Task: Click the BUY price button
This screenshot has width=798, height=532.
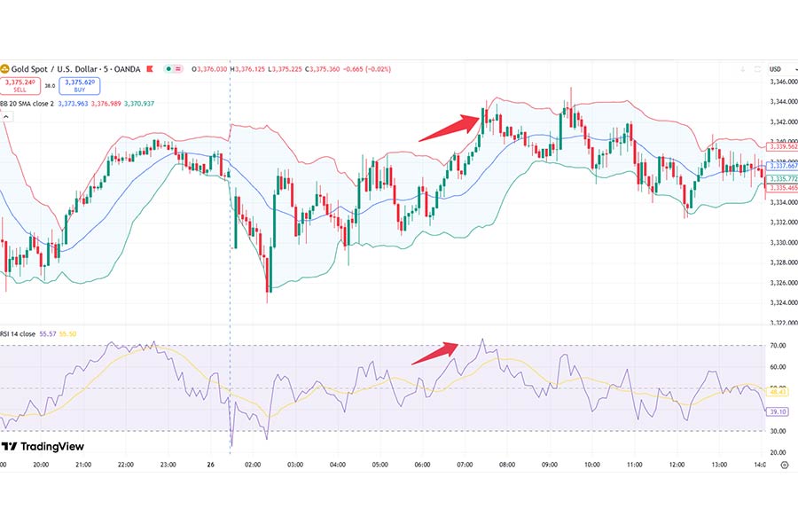Action: coord(80,85)
